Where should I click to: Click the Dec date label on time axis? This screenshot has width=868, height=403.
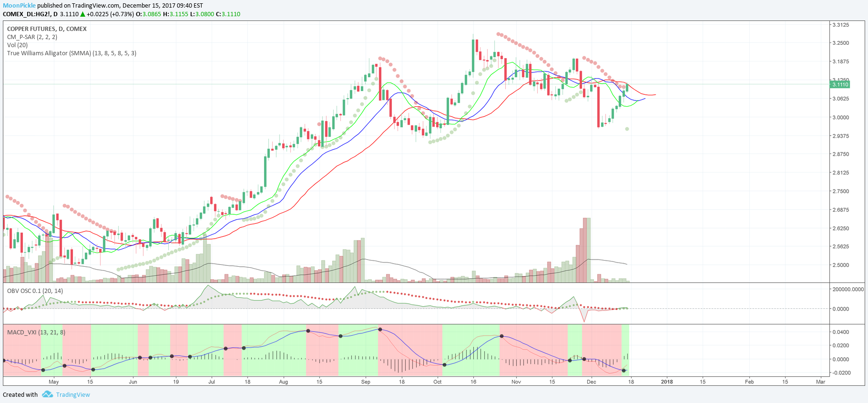(x=592, y=382)
